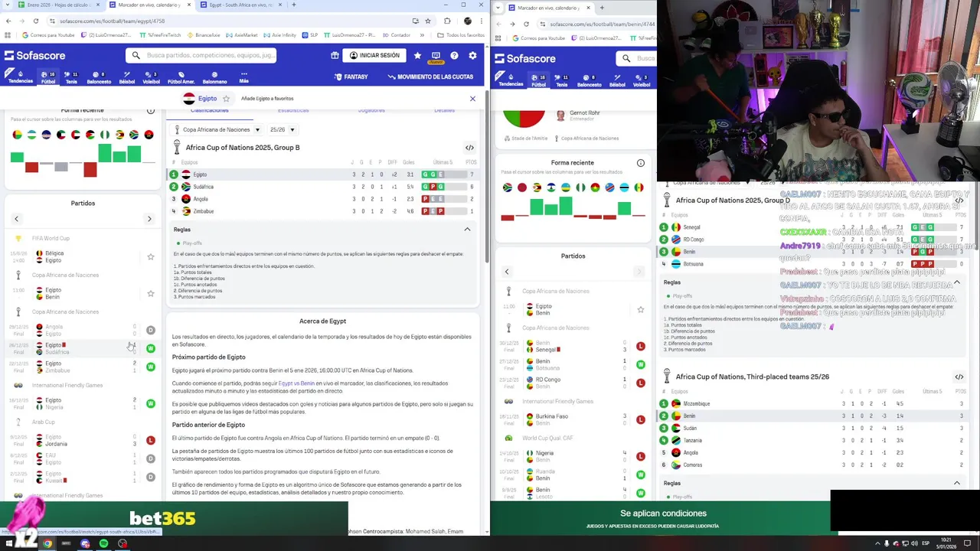Viewport: 980px width, 551px height.
Task: Open Egypt vs Benin link in description
Action: tap(296, 383)
